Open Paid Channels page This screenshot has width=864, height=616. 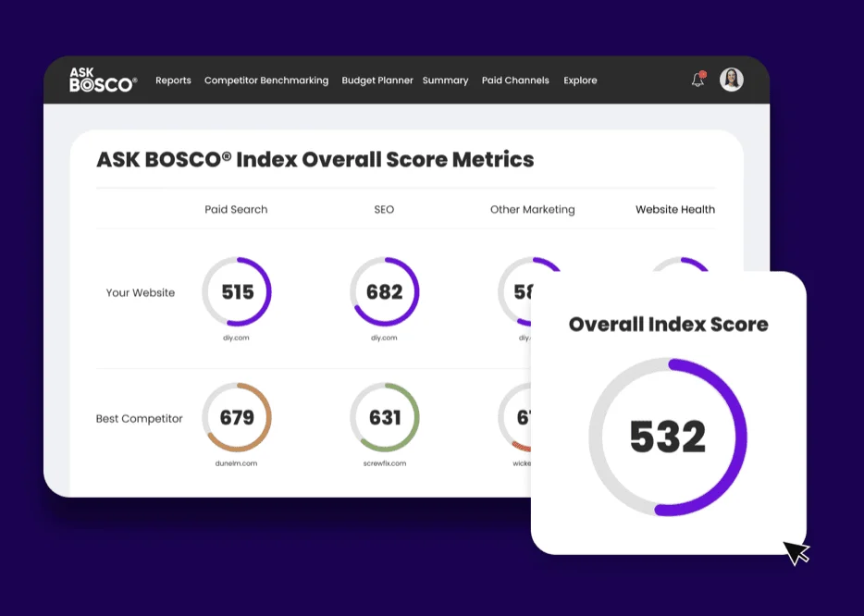click(515, 80)
